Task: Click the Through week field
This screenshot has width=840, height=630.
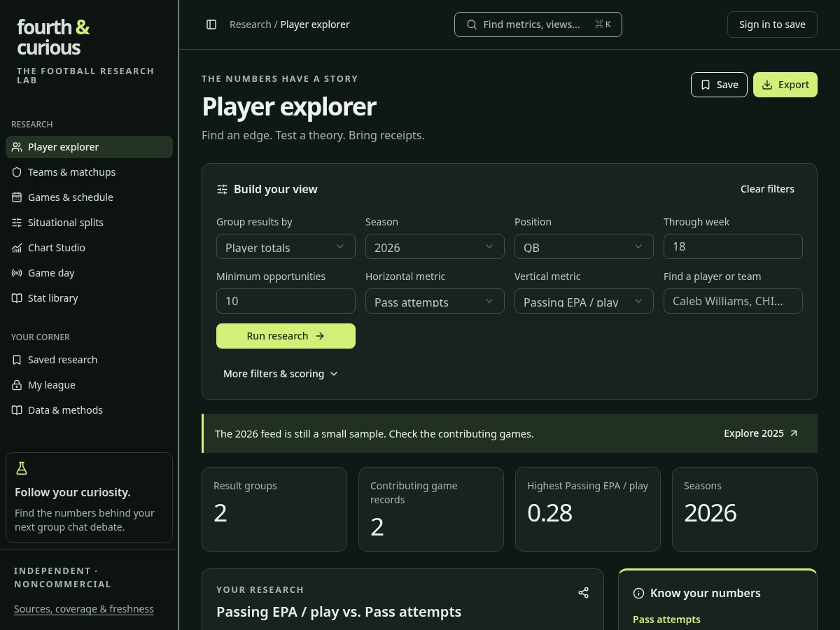Action: click(x=733, y=246)
